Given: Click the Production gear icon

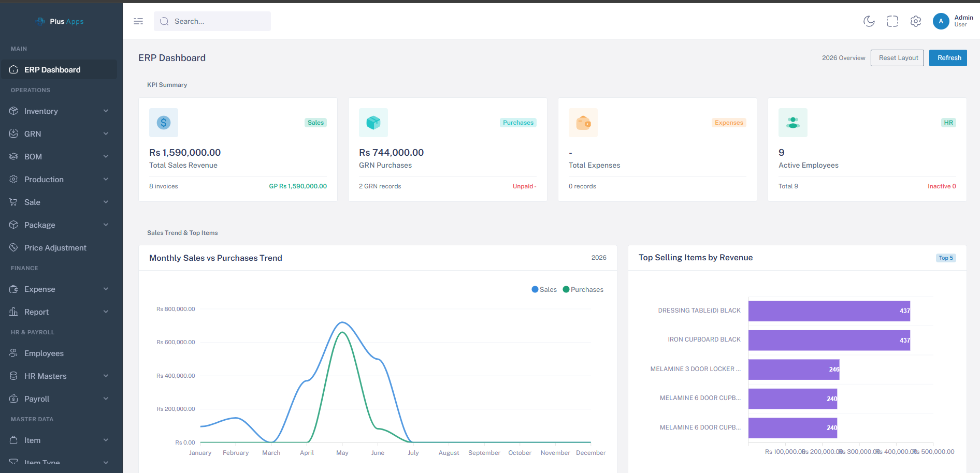Looking at the screenshot, I should point(13,179).
